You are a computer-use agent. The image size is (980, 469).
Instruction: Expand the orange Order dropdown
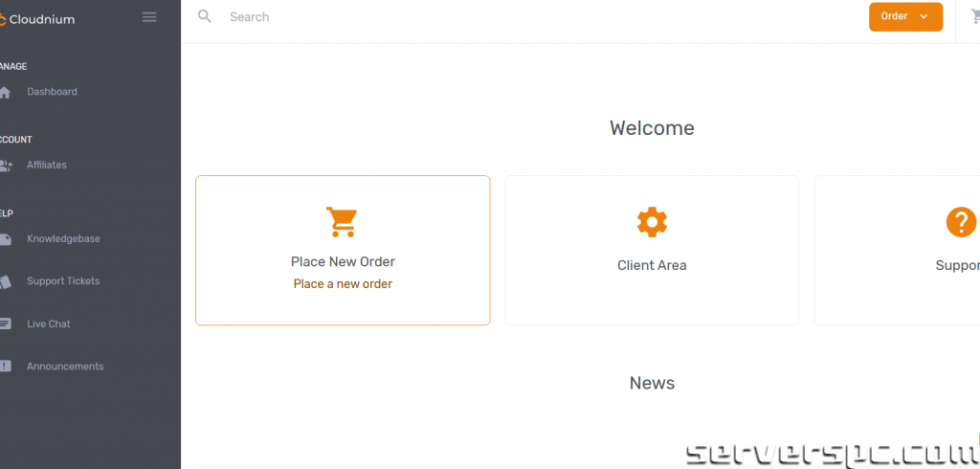coord(905,16)
